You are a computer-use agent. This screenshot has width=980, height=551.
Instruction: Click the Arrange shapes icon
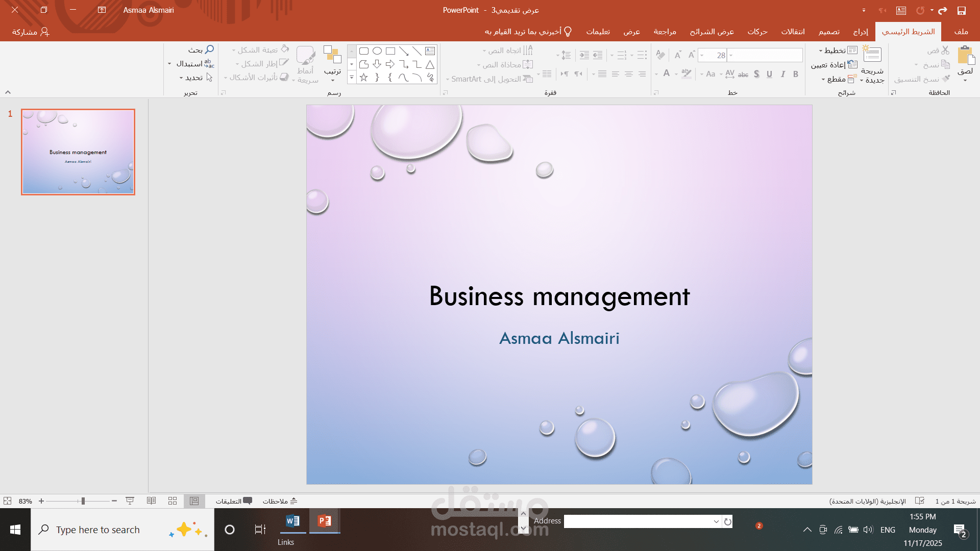(332, 55)
